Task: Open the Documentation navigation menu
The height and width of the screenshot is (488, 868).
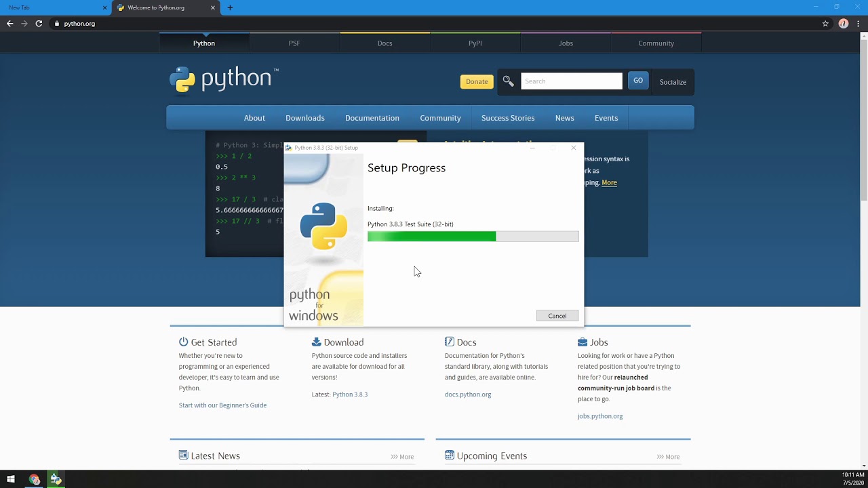Action: (x=372, y=118)
